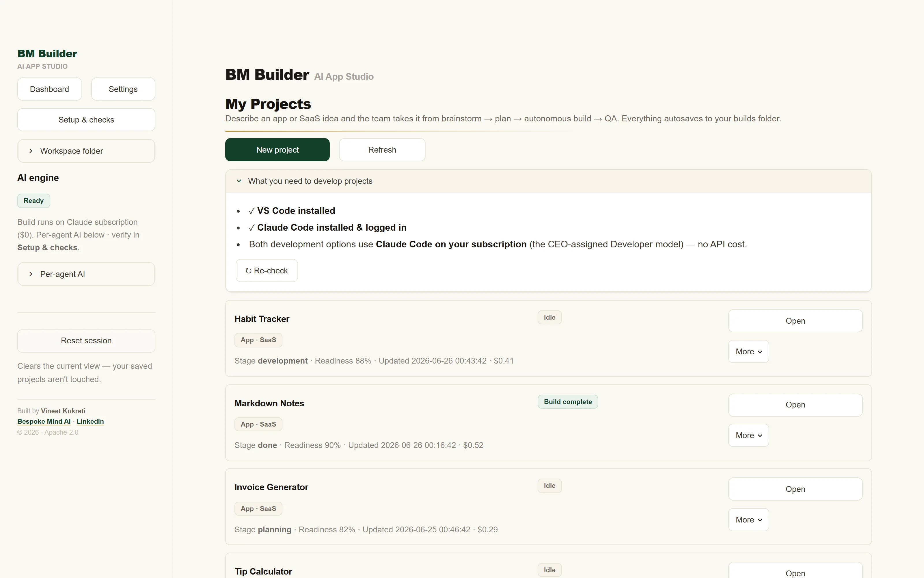This screenshot has width=924, height=578.
Task: Expand the Per-agent AI section
Action: pyautogui.click(x=86, y=274)
